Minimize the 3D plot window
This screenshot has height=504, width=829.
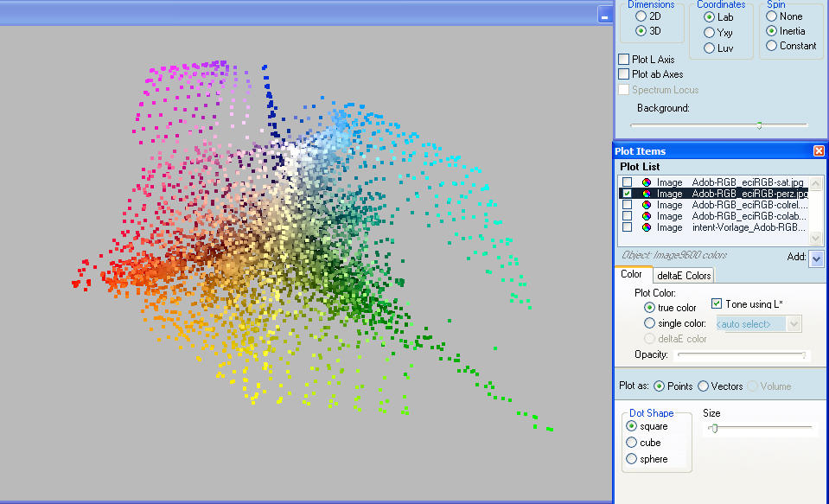[x=604, y=15]
